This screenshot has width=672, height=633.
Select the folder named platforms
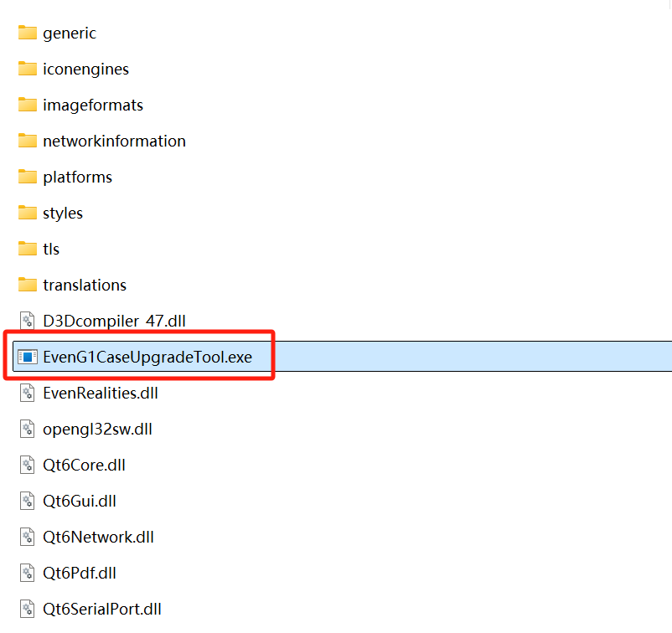78,178
